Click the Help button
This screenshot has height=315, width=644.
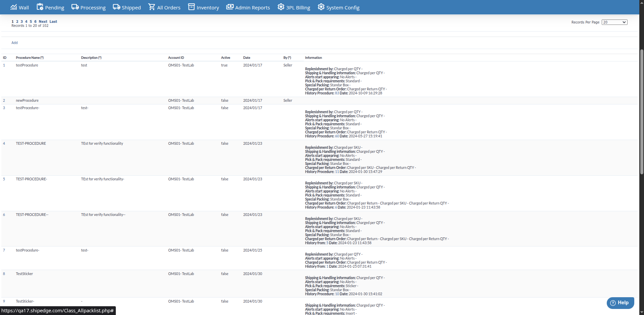click(x=620, y=303)
